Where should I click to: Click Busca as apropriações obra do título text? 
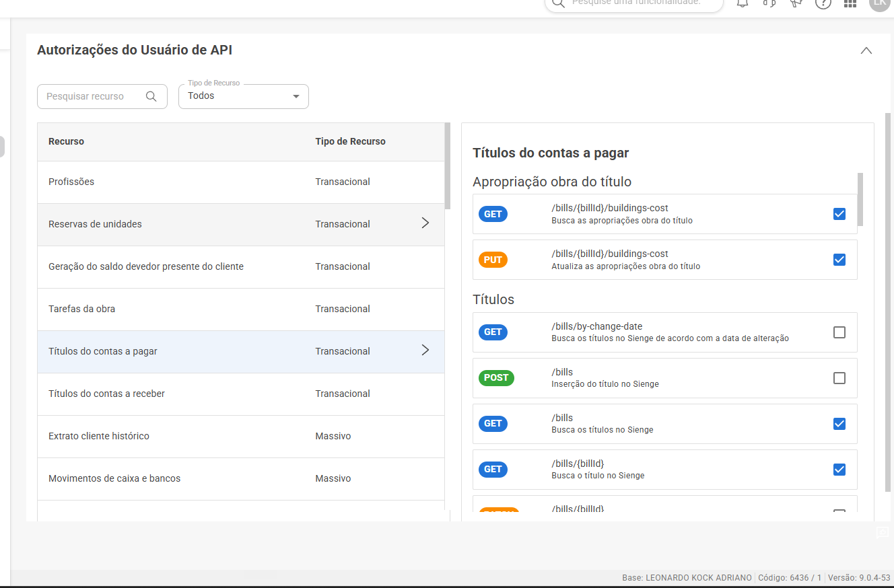click(x=622, y=221)
